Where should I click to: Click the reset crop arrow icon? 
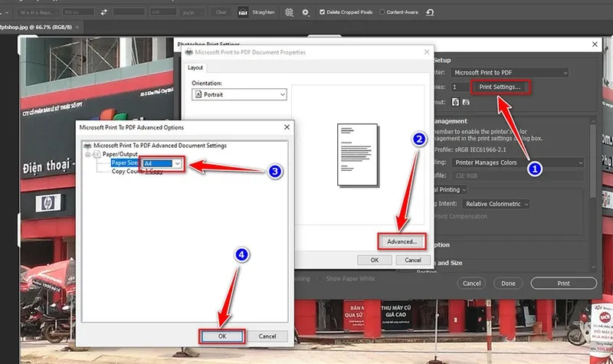(x=430, y=12)
